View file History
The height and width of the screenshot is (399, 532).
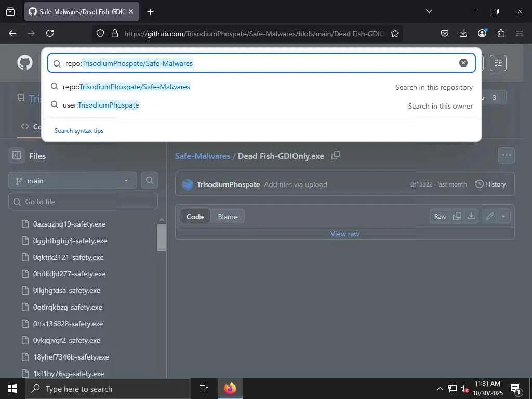[490, 184]
